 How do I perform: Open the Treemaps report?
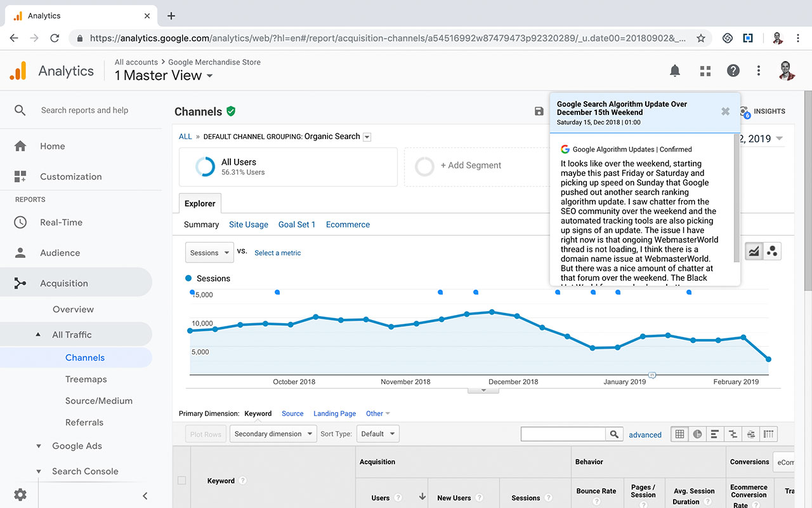pos(86,379)
